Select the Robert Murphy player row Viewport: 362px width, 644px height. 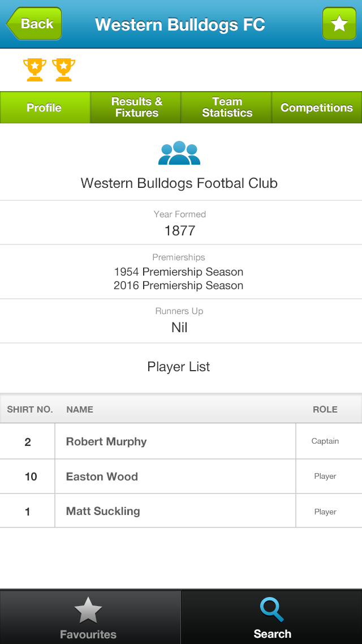pyautogui.click(x=181, y=441)
